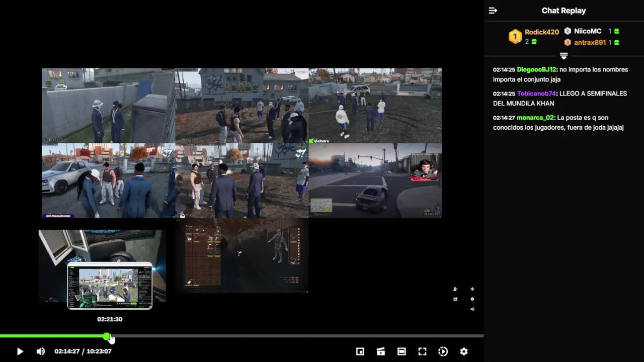Click NiicoMC's green gift icon
644x362 pixels.
pos(616,31)
